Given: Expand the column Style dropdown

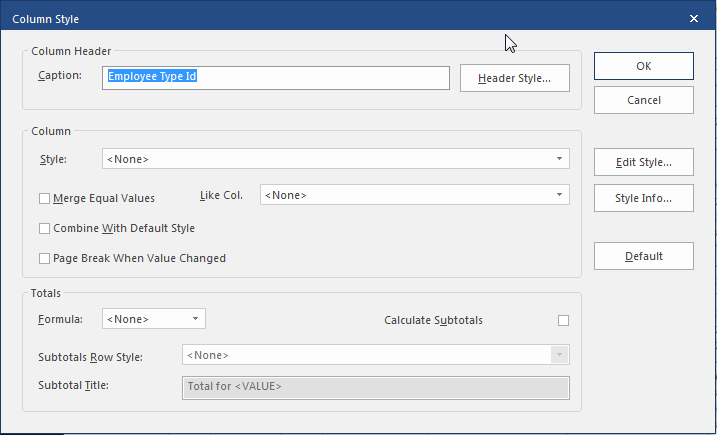Looking at the screenshot, I should coord(335,159).
